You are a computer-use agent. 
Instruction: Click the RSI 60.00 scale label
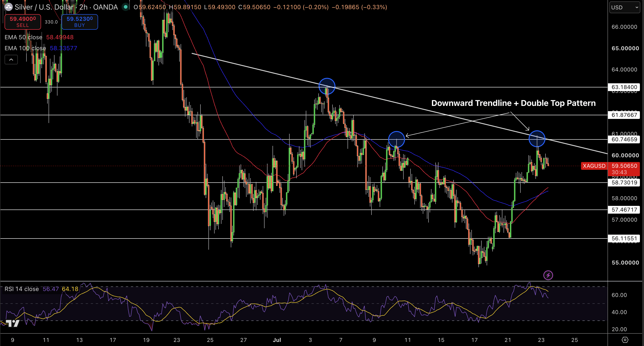[x=619, y=295]
